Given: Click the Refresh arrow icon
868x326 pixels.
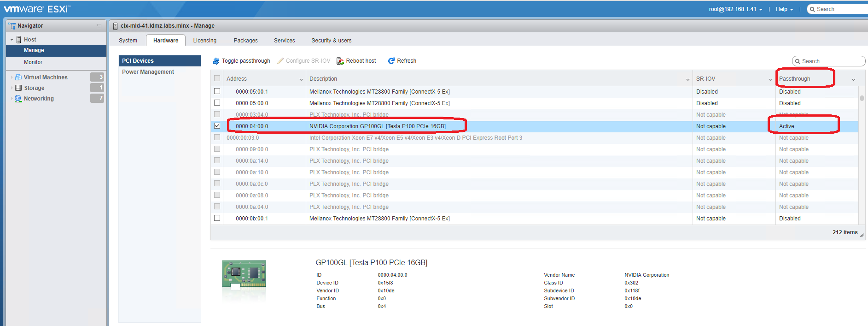Looking at the screenshot, I should [x=391, y=61].
